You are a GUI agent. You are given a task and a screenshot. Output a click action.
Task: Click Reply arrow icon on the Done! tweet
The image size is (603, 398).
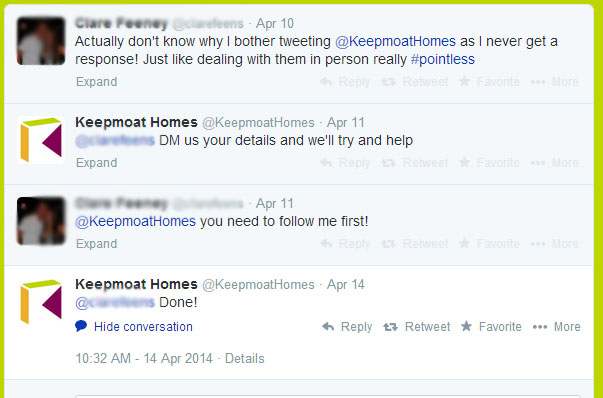328,327
